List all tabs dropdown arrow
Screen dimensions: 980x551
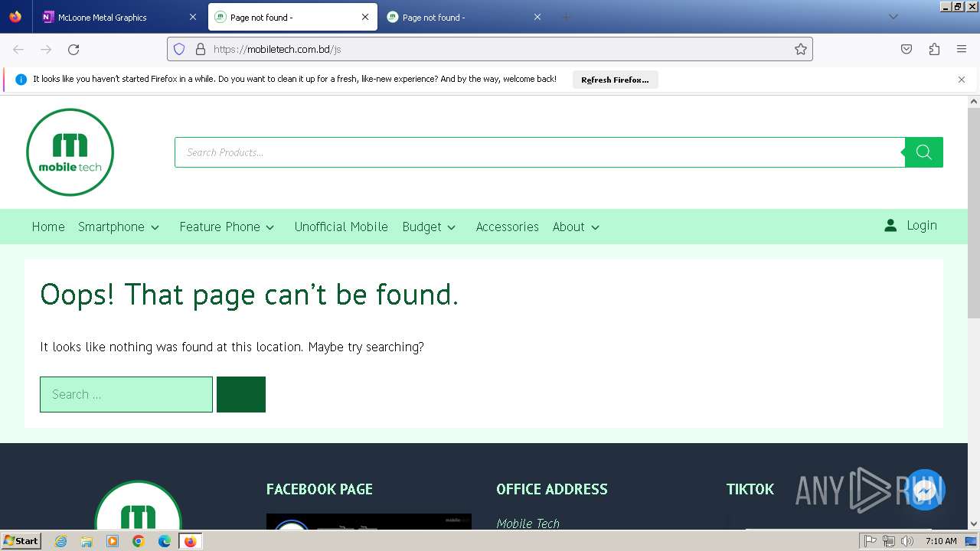coord(893,17)
